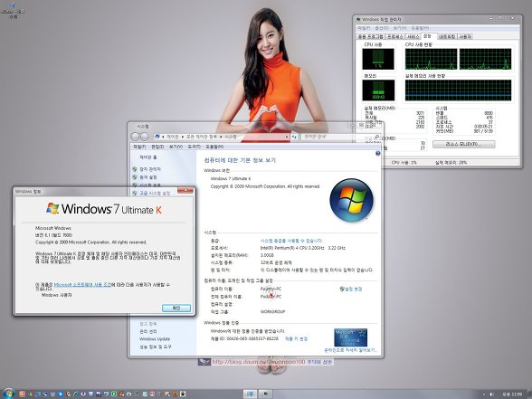Click the first CPU usage history graph
532x399 pixels.
tap(431, 59)
